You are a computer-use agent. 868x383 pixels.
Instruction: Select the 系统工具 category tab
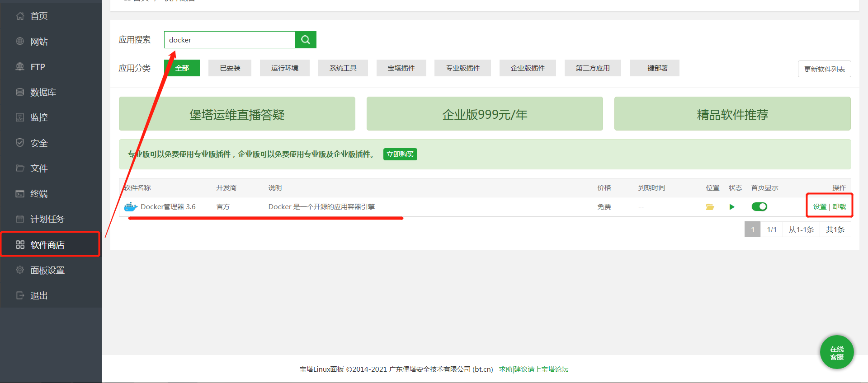pos(343,68)
